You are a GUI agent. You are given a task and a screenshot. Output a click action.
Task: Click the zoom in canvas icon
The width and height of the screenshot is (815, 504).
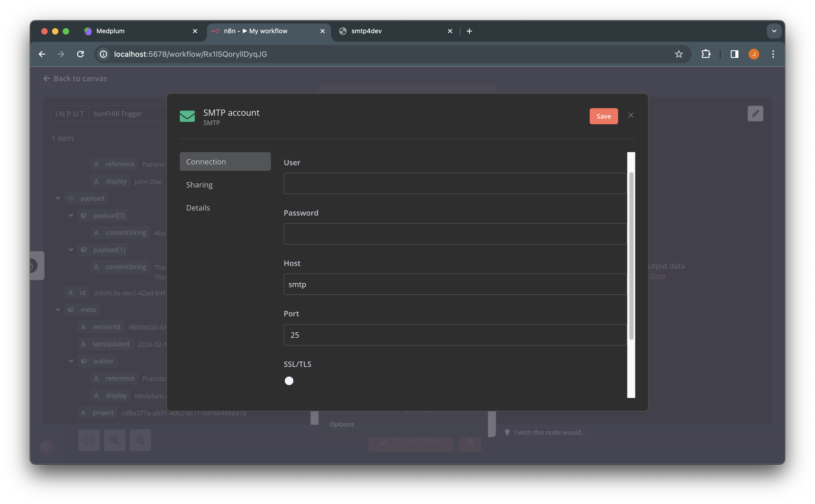pyautogui.click(x=114, y=440)
